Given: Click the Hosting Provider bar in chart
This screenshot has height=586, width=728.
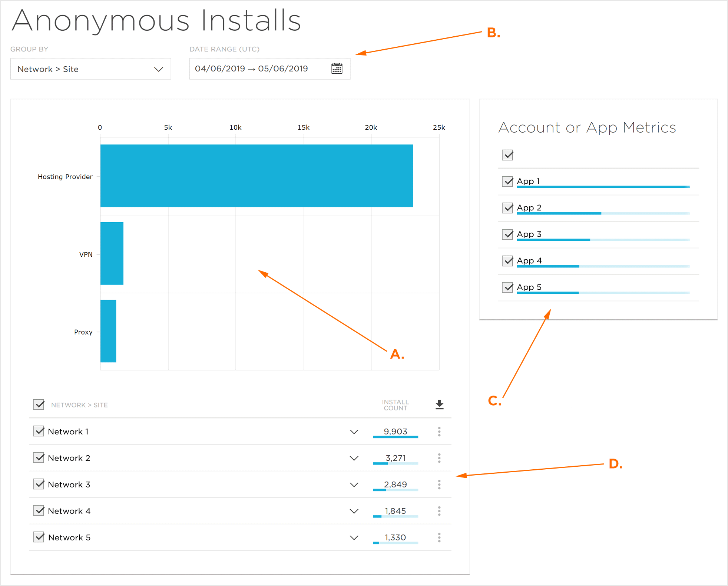Looking at the screenshot, I should [257, 176].
